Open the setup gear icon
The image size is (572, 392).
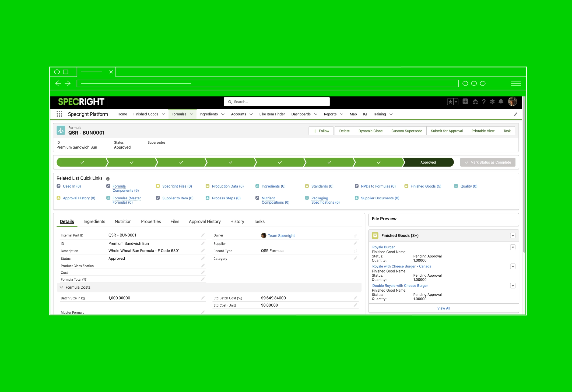click(492, 102)
